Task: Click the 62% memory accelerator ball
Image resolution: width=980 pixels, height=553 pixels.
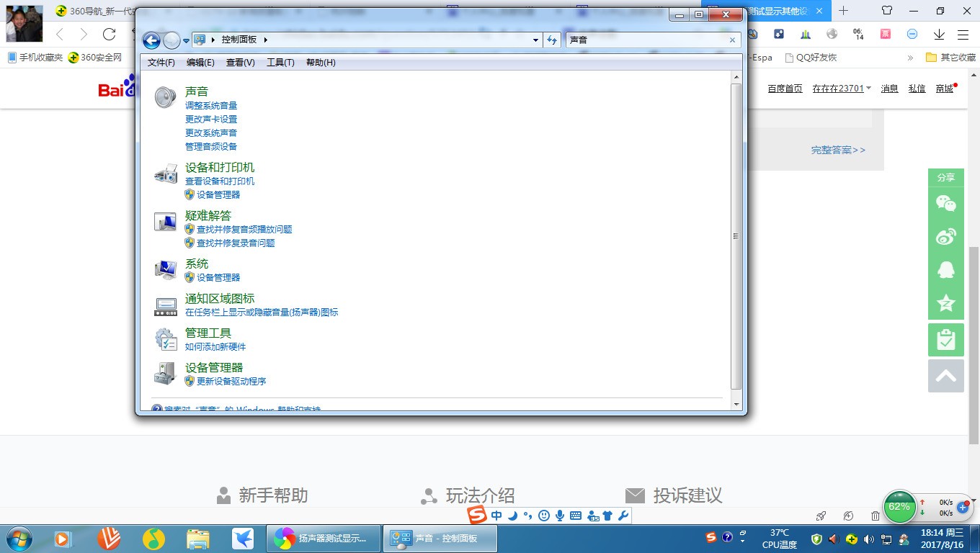Action: point(899,506)
